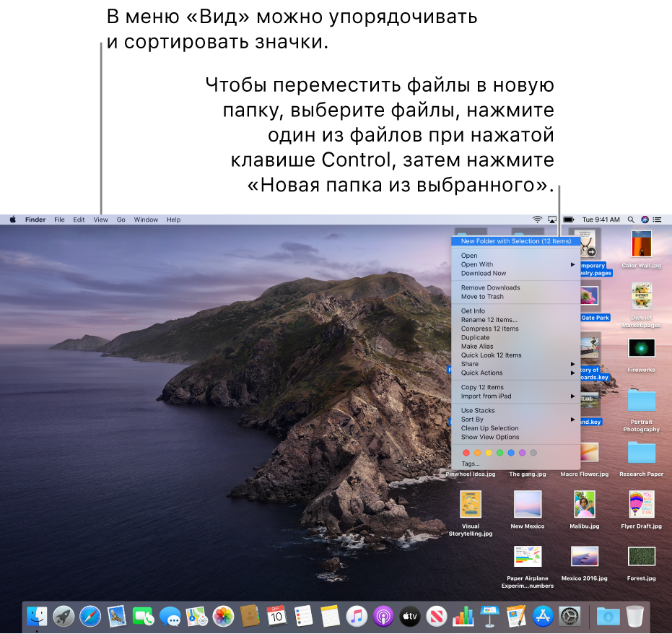
Task: Open Notification Center from the menu bar
Action: tap(657, 220)
